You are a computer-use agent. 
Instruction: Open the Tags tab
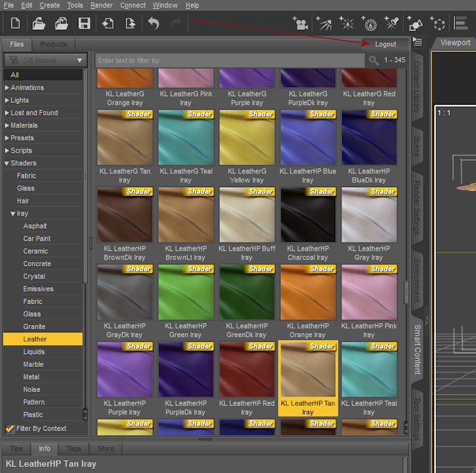(74, 449)
